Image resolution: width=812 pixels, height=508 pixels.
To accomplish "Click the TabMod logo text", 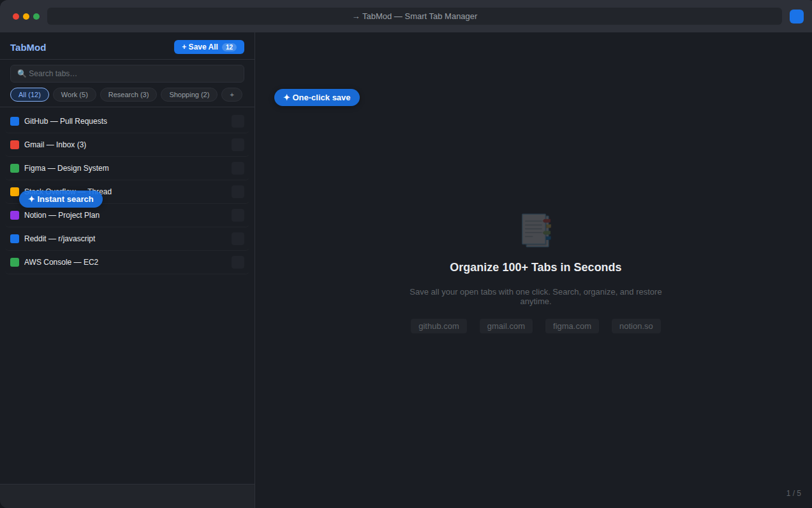I will [28, 47].
